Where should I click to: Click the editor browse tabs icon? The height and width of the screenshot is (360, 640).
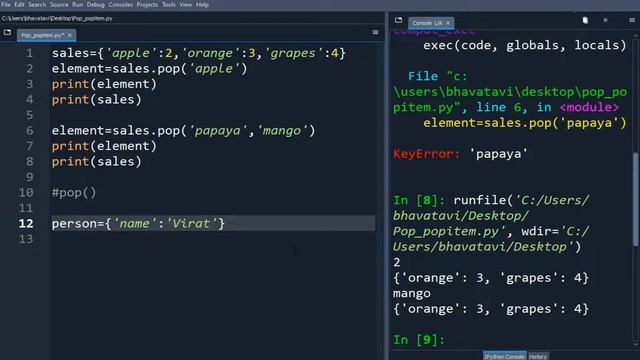[x=7, y=32]
